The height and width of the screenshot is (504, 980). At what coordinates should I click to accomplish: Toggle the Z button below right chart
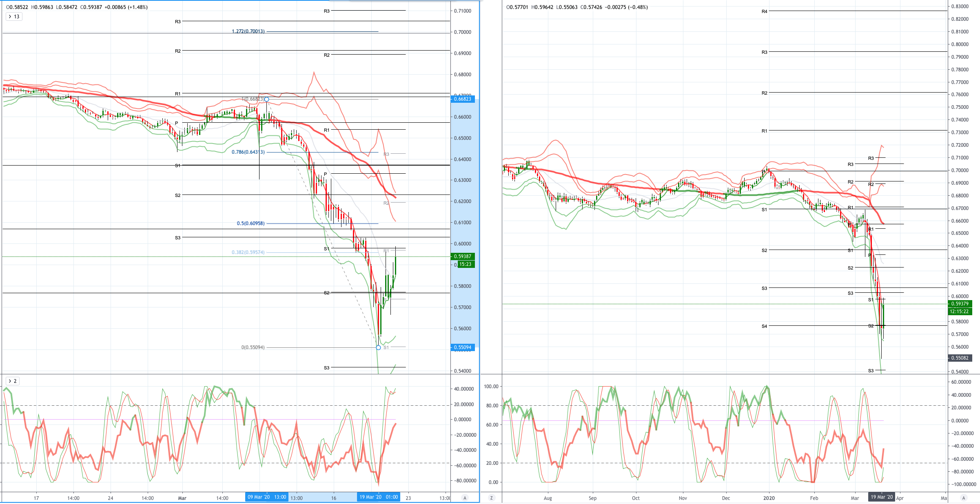(491, 498)
